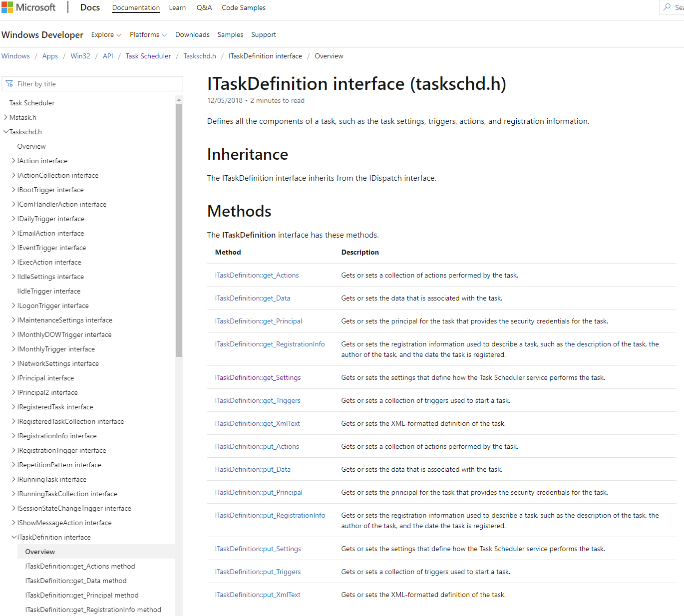Open ITaskDefinition::get_XmlText table link
This screenshot has width=684, height=616.
(x=258, y=423)
